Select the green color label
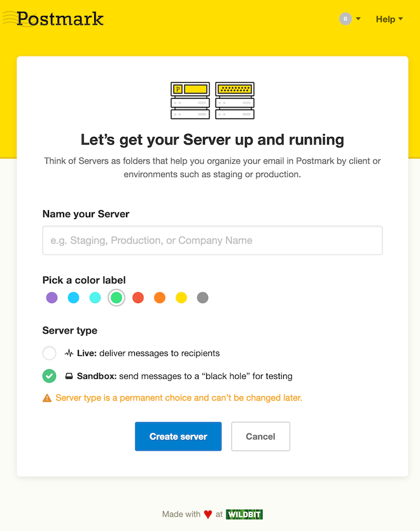Screen dimensions: 420x531 click(x=116, y=297)
